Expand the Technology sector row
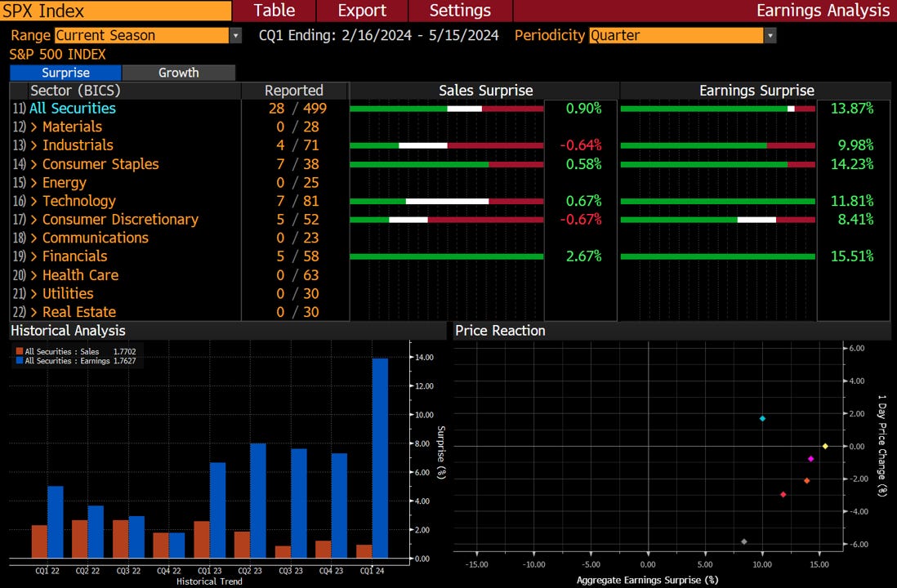 click(33, 202)
